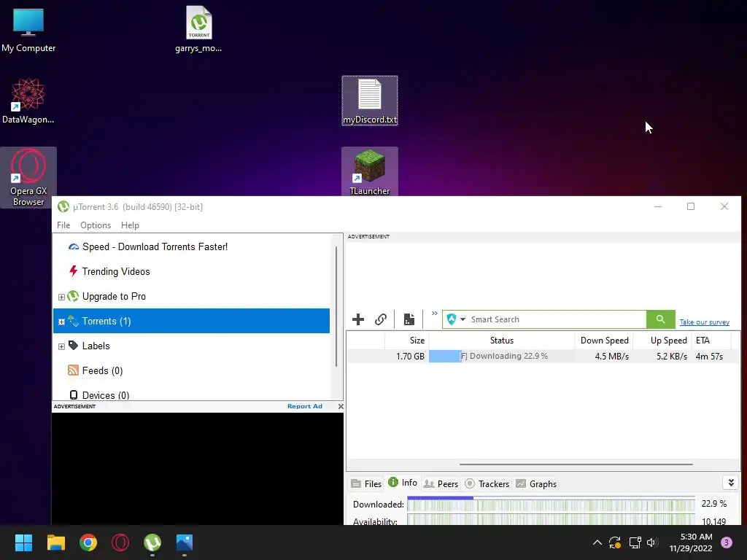Viewport: 747px width, 560px height.
Task: Select the garrys_mo... torrent file icon
Action: [198, 29]
